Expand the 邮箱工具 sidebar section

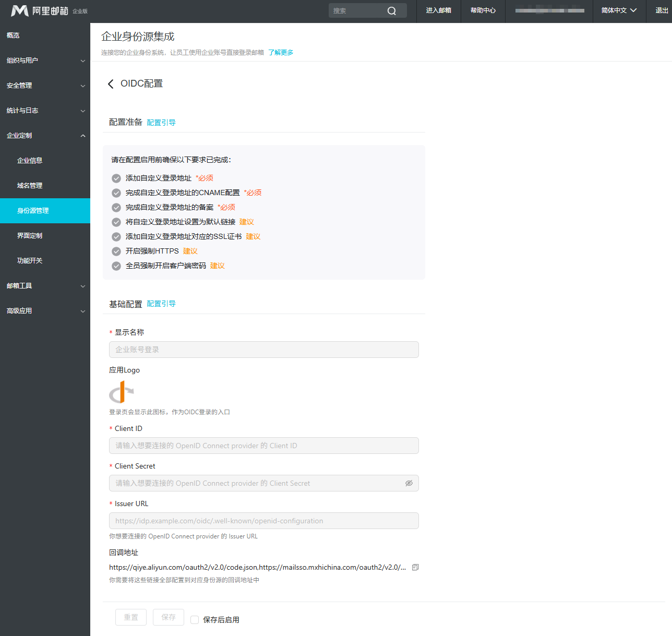pyautogui.click(x=45, y=286)
